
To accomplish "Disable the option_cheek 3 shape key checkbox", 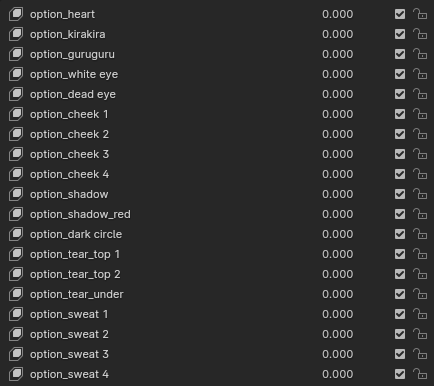I will [x=400, y=154].
